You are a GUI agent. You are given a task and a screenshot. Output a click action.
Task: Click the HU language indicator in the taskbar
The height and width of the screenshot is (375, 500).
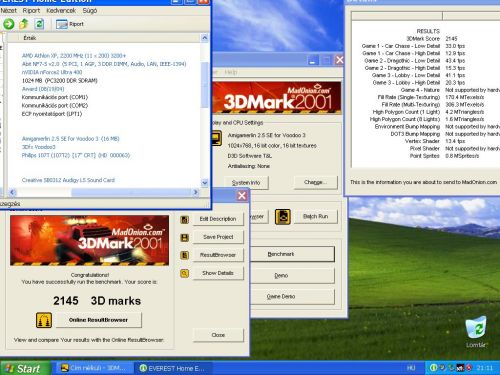click(x=411, y=368)
